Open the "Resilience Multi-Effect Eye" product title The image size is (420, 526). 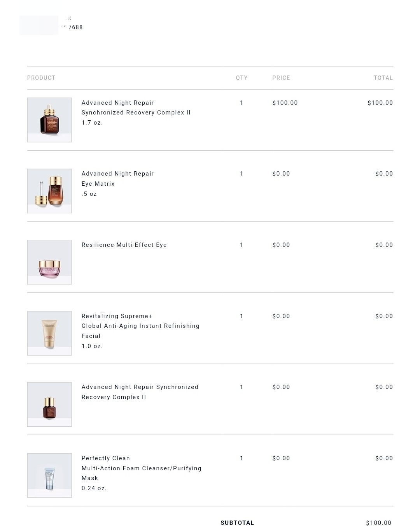coord(124,245)
